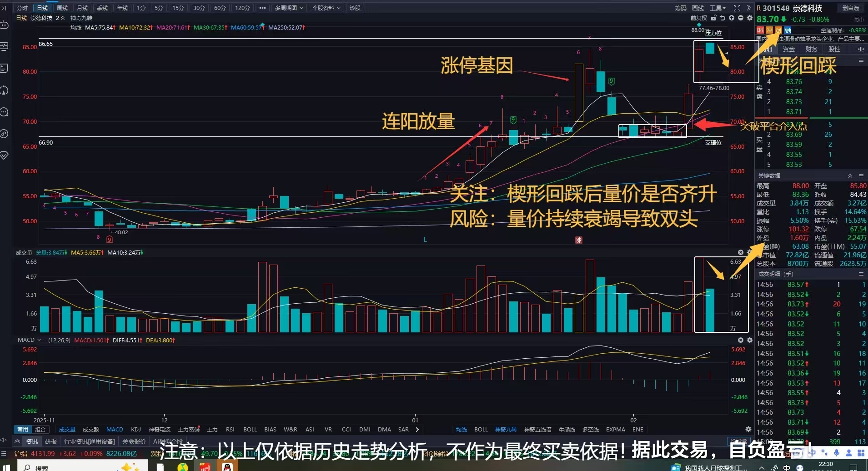Switch to the 月线 period tab
The image size is (868, 471).
[x=82, y=8]
